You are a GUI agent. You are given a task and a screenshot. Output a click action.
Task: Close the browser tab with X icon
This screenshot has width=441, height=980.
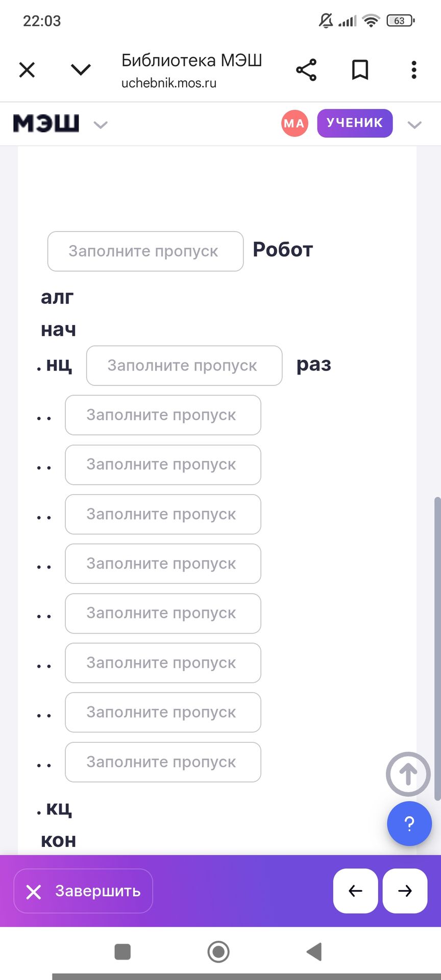coord(27,70)
